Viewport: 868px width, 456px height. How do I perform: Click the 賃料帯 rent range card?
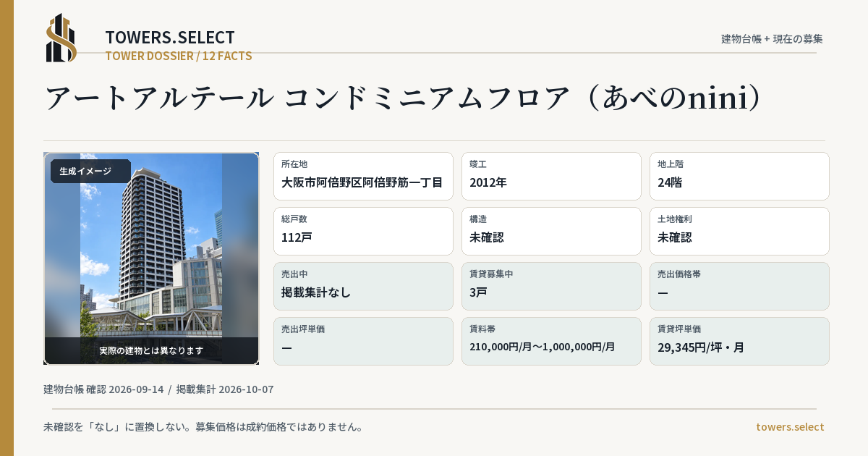(x=551, y=341)
